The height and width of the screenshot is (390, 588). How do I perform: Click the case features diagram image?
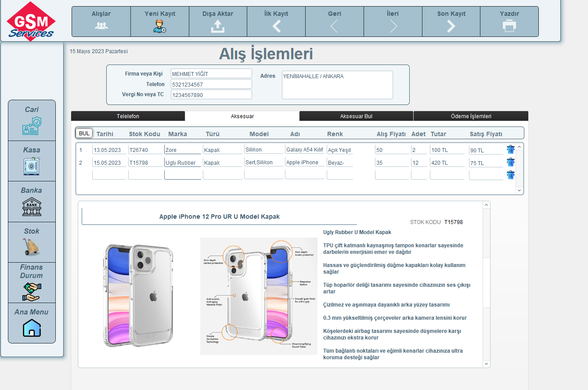pyautogui.click(x=259, y=296)
